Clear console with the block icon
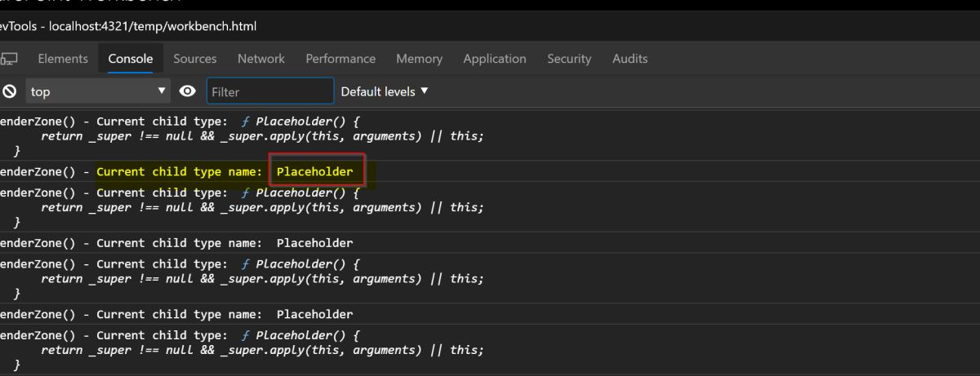980x376 pixels. [10, 91]
